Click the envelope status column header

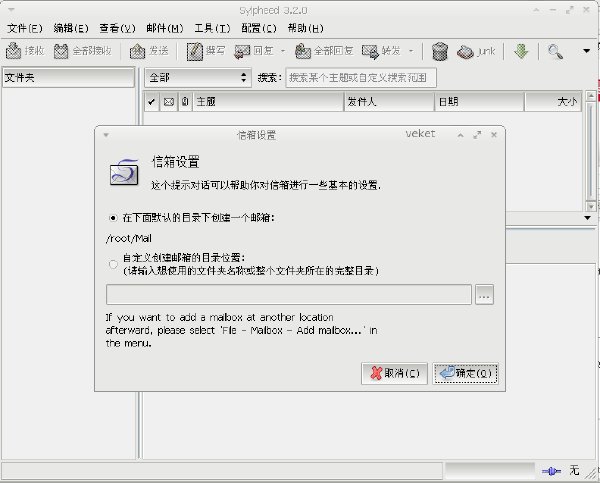click(x=169, y=102)
